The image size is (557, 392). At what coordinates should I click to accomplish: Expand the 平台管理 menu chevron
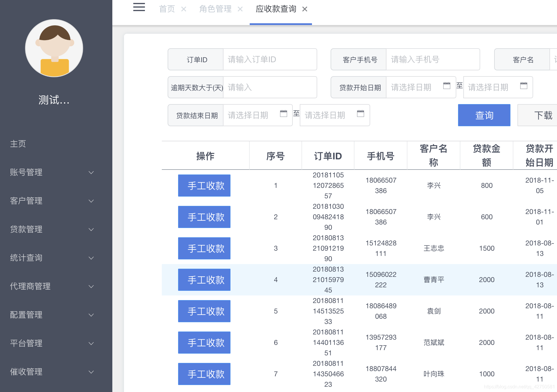(x=91, y=343)
